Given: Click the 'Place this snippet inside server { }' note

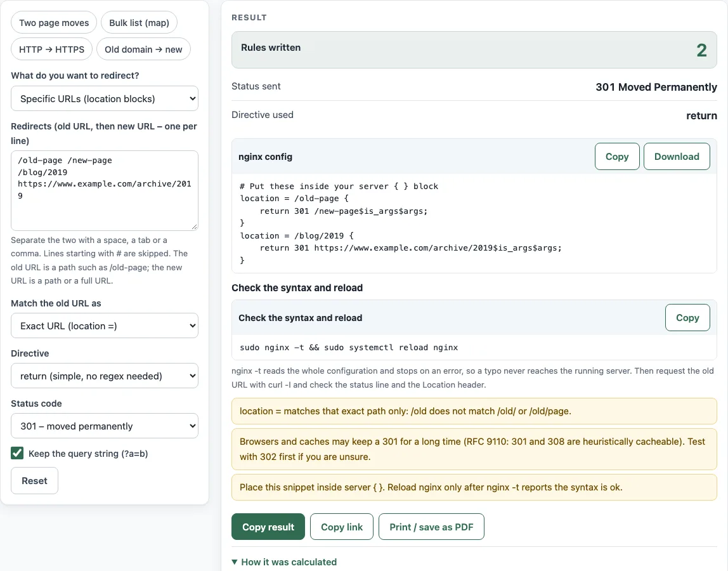Looking at the screenshot, I should [474, 487].
